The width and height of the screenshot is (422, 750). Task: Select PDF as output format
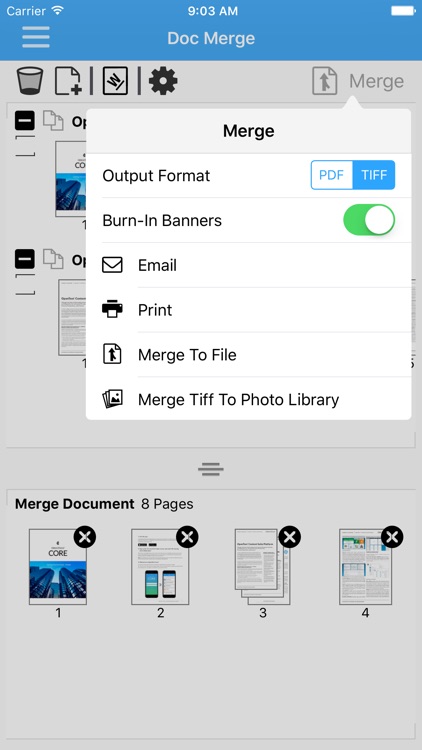coord(332,175)
